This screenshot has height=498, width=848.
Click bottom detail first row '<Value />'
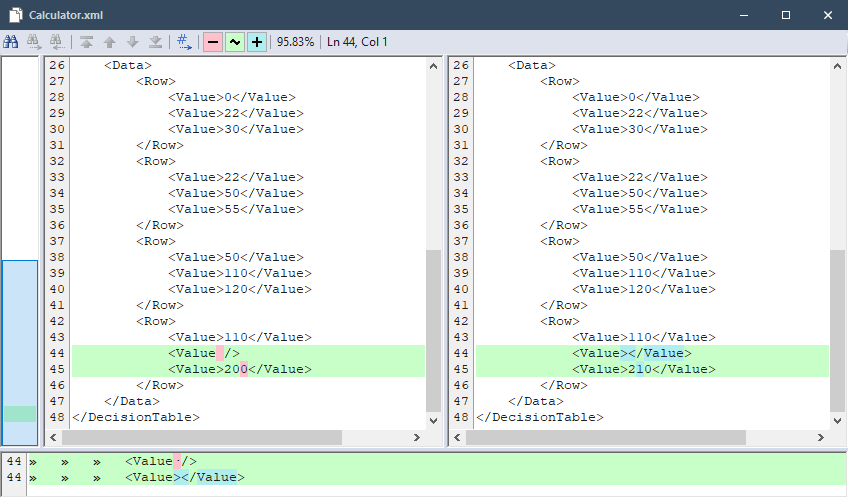click(x=161, y=461)
